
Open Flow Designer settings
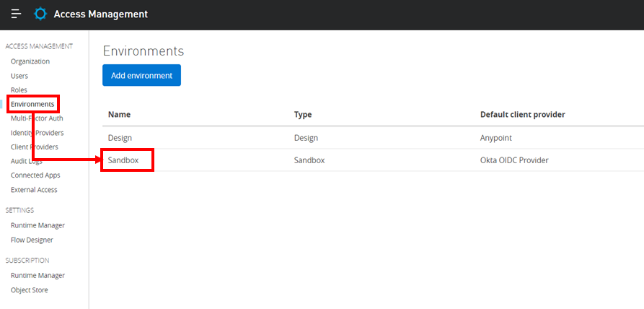click(x=32, y=240)
